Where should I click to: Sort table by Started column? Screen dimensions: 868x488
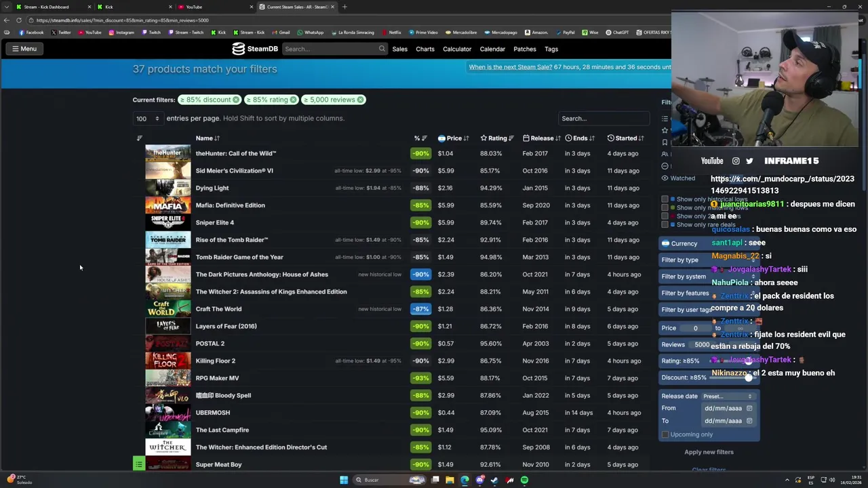coord(626,138)
